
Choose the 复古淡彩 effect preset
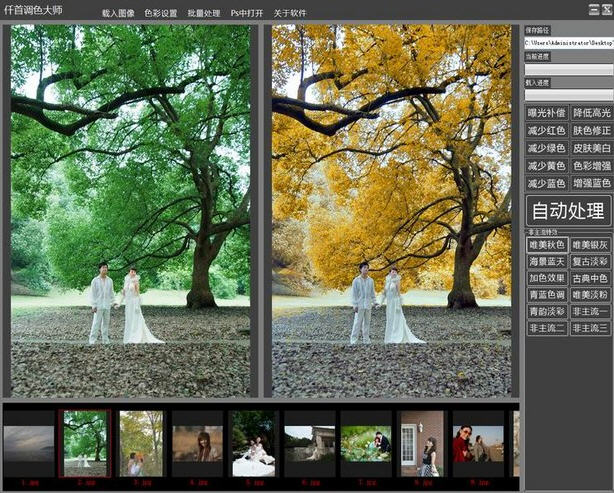coord(590,262)
